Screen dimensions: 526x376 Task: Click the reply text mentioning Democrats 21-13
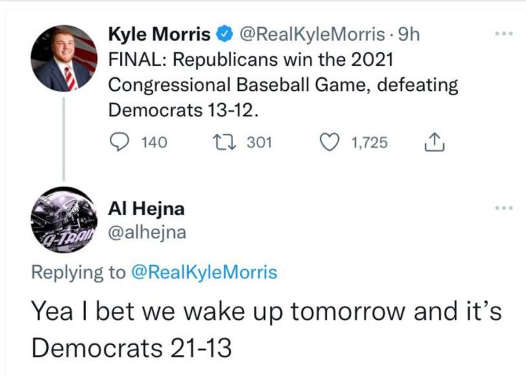click(x=267, y=329)
